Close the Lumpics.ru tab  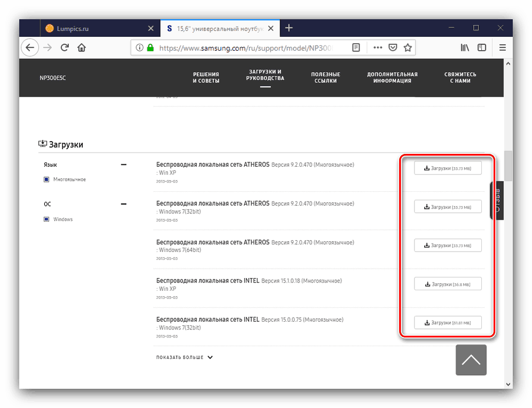coord(151,29)
